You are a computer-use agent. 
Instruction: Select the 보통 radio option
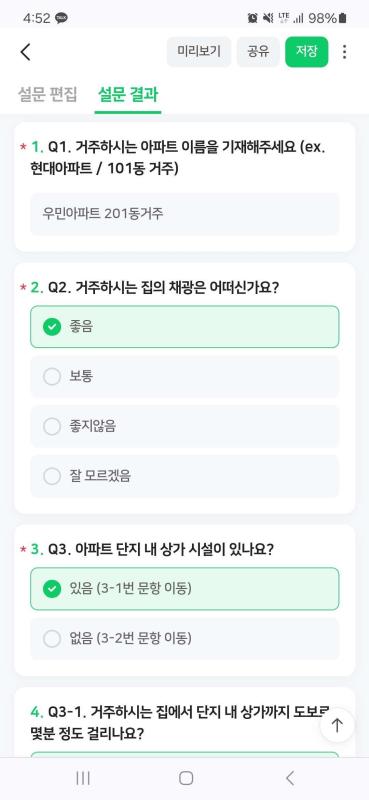pos(184,377)
